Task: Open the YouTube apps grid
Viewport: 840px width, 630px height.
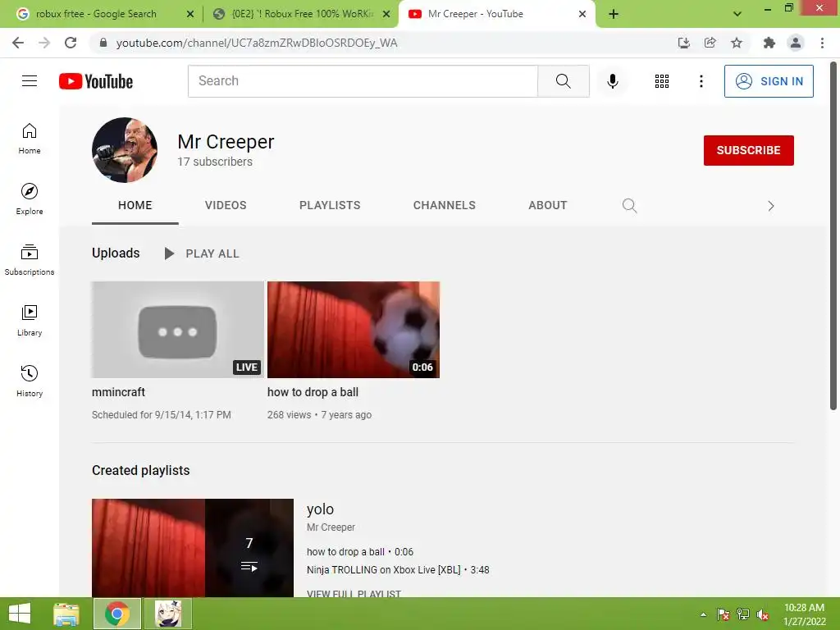Action: coord(662,81)
